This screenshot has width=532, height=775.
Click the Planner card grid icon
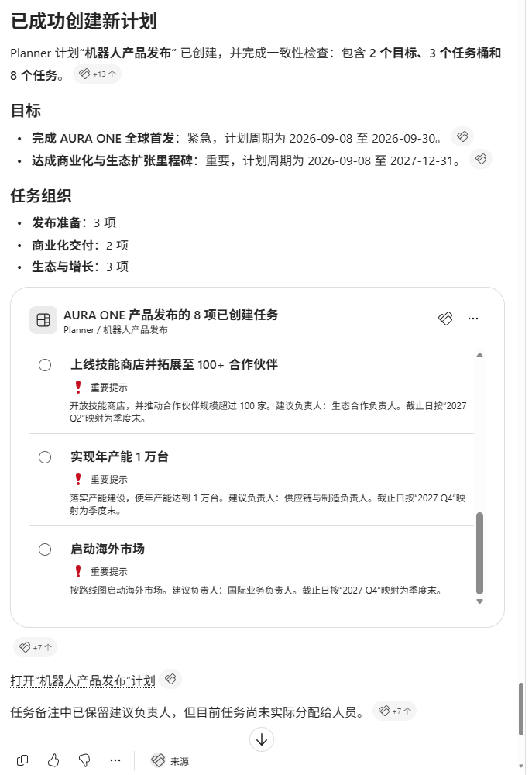pos(43,320)
